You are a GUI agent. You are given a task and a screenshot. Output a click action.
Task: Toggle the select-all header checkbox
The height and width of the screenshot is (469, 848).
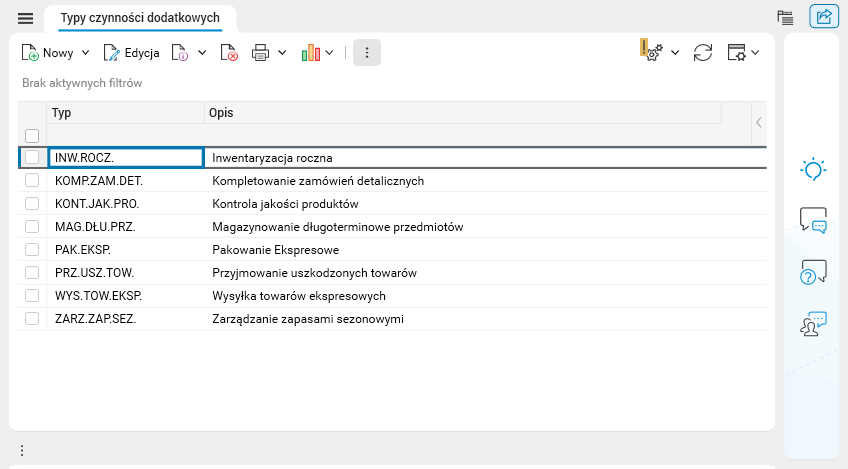tap(32, 136)
